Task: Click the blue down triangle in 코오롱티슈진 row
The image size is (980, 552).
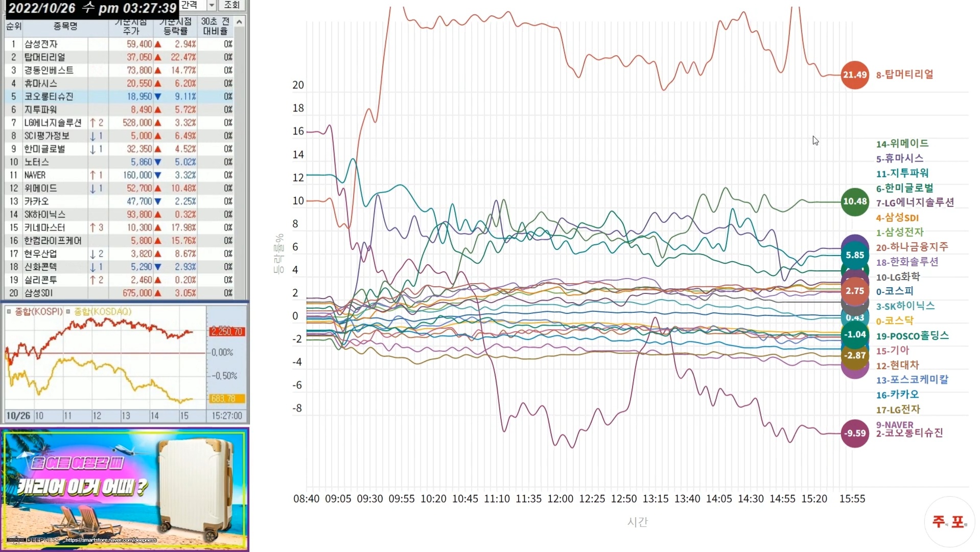Action: (158, 97)
